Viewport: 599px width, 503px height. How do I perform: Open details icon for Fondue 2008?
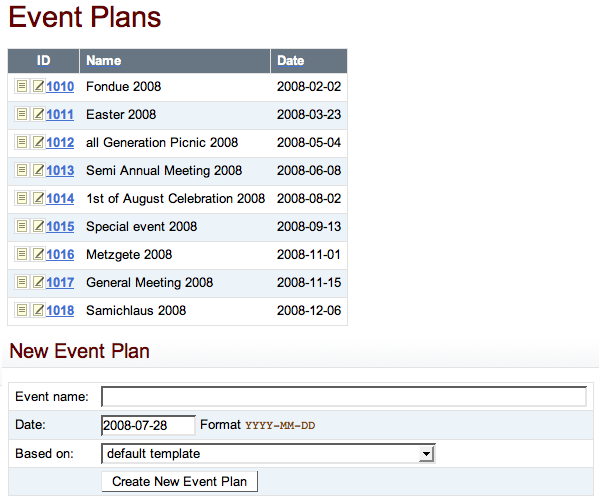tap(22, 86)
